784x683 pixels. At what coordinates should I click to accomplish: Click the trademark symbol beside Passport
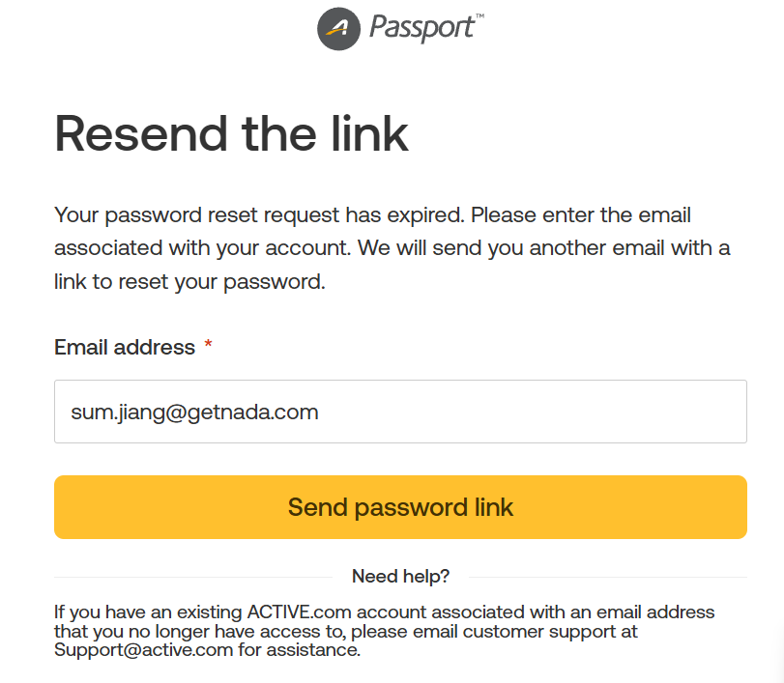pos(479,16)
